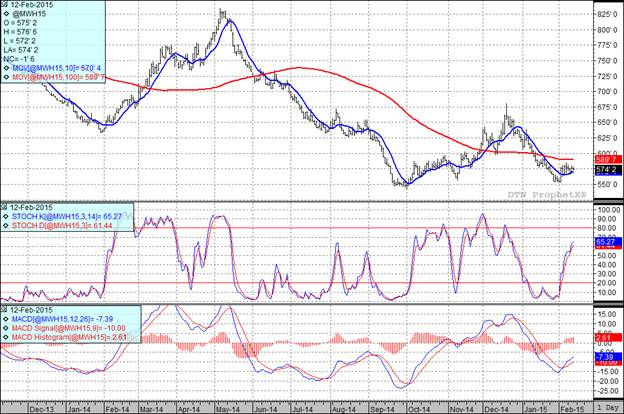Click the H = 576'6 high value

coord(20,32)
